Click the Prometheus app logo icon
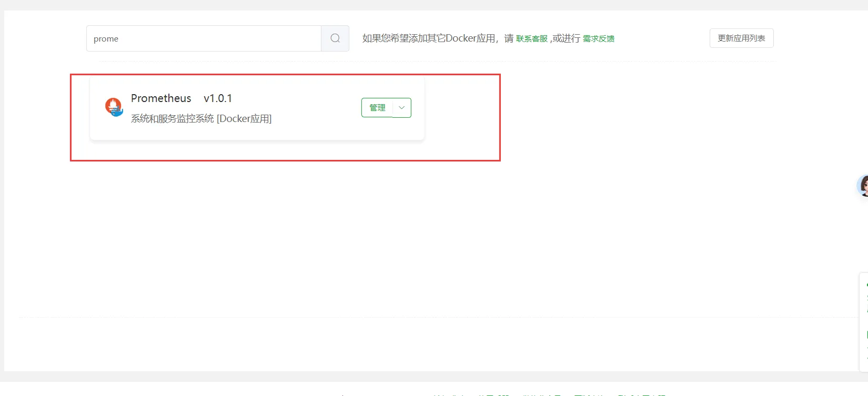Image resolution: width=868 pixels, height=396 pixels. (x=114, y=107)
